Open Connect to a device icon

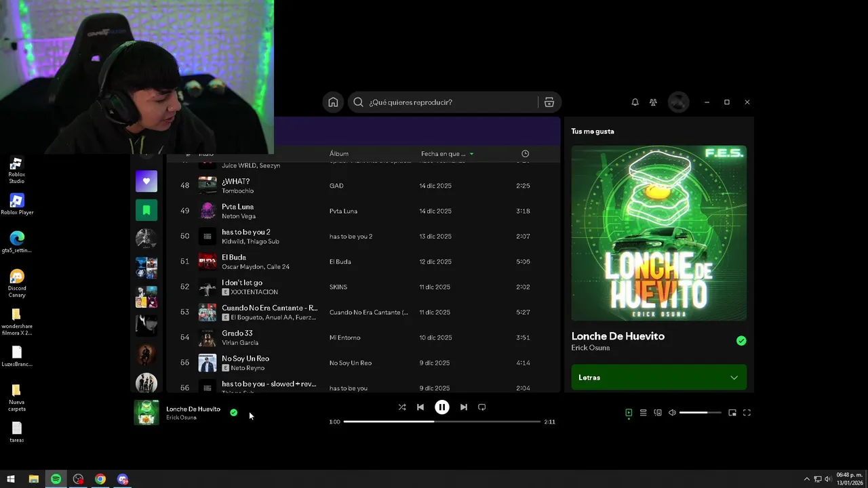[x=658, y=412]
